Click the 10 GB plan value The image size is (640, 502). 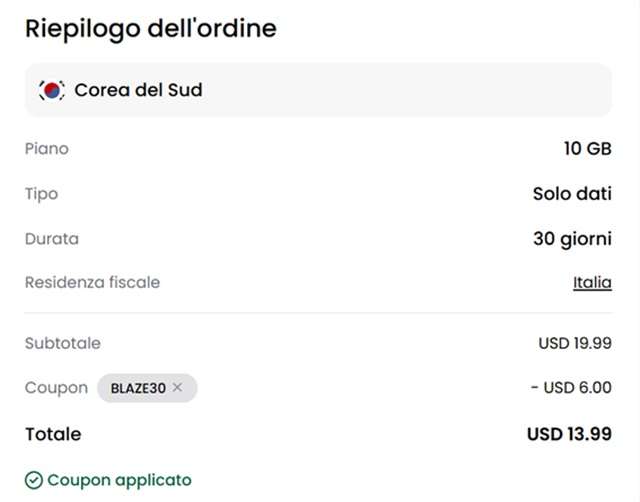(587, 149)
